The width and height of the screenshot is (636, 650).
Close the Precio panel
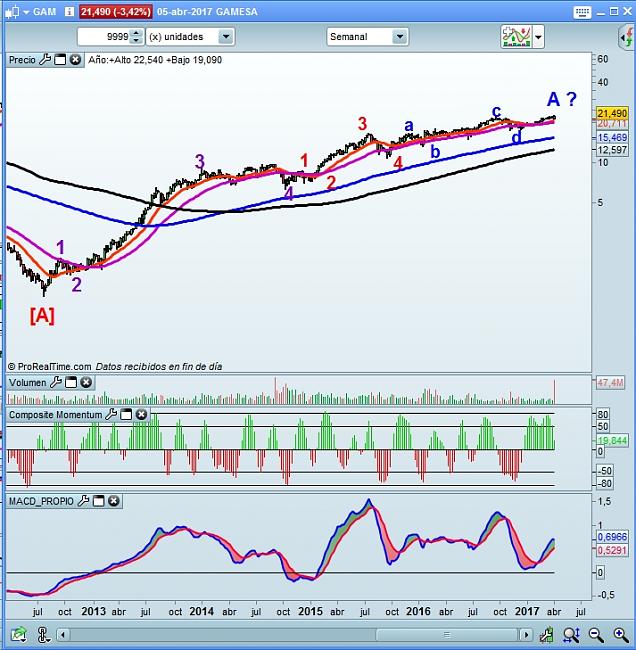click(x=75, y=60)
